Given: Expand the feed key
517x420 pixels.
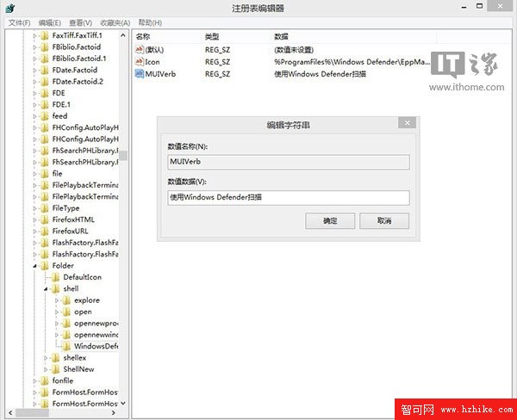Looking at the screenshot, I should pos(34,116).
